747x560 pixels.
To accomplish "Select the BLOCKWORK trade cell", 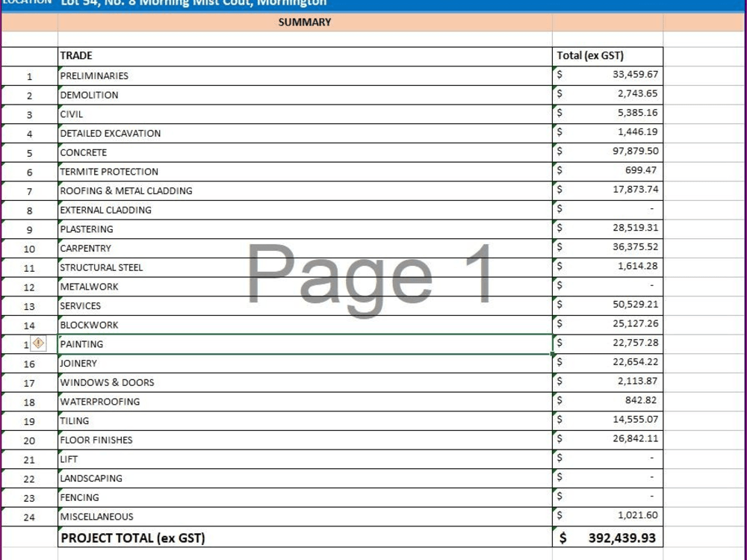I will click(305, 326).
